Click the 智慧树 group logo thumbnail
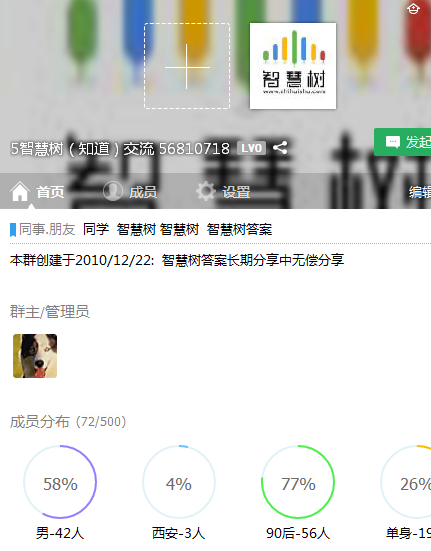 (293, 66)
